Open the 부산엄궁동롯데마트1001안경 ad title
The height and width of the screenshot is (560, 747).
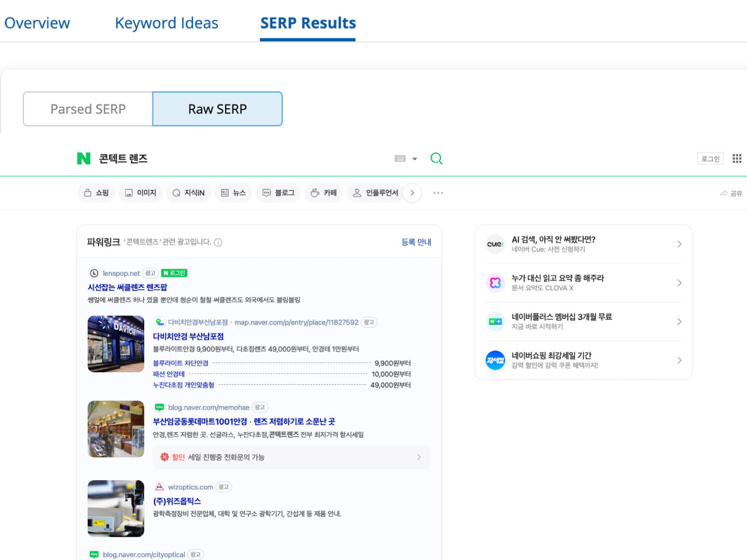coord(244,422)
